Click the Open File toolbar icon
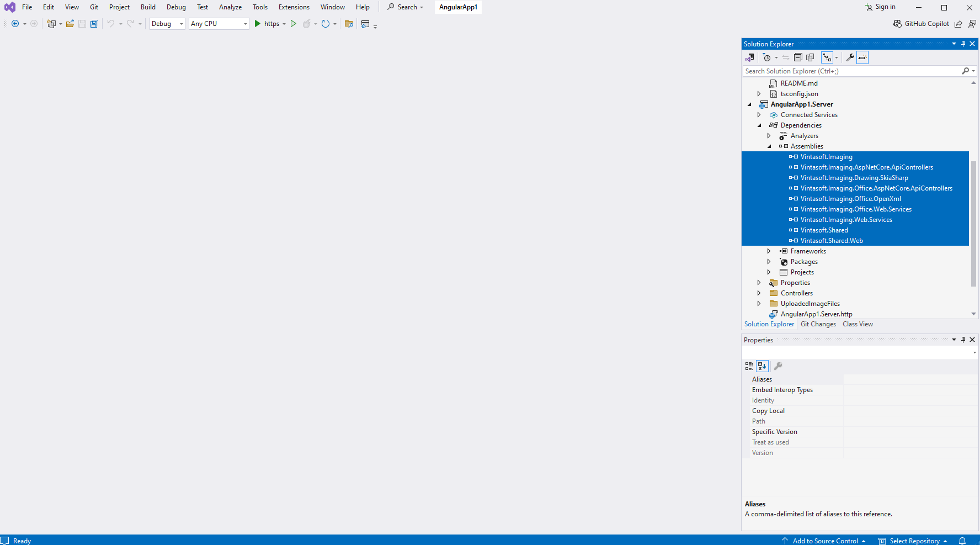980x545 pixels. [x=70, y=24]
